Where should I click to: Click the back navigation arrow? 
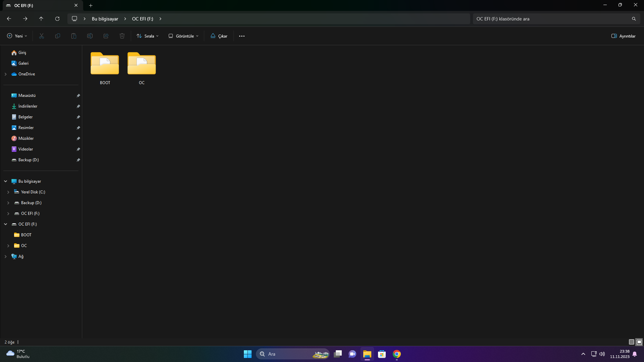point(9,19)
